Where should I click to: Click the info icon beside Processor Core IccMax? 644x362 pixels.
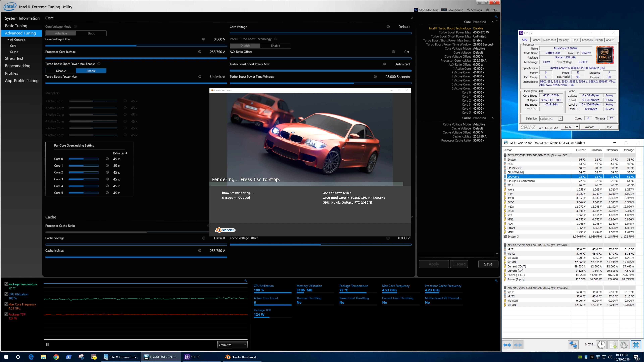pos(200,52)
